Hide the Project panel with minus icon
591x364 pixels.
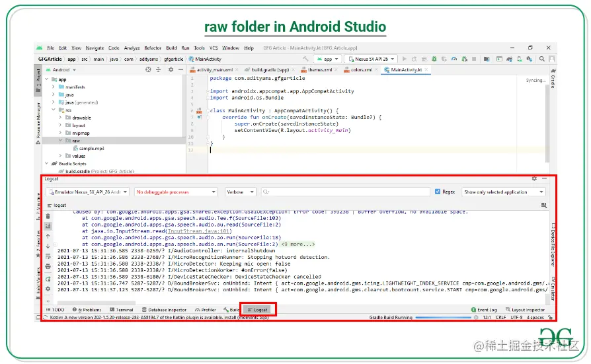[x=180, y=69]
